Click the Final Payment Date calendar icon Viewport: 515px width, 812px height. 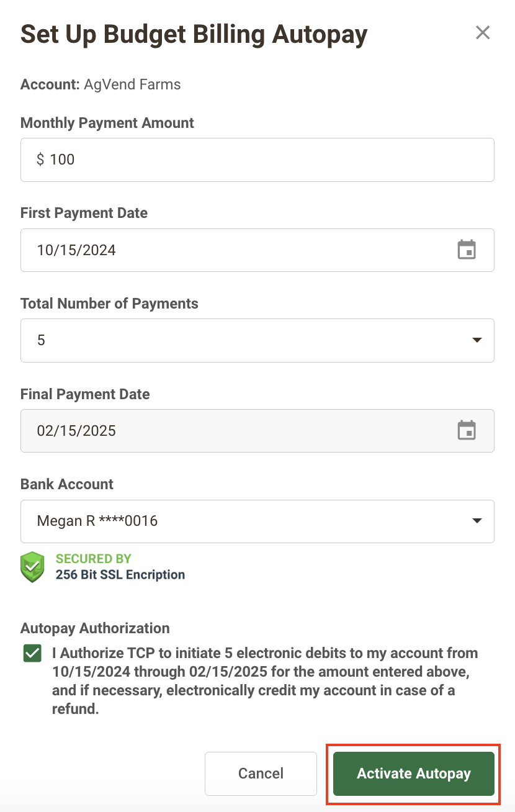(x=467, y=431)
